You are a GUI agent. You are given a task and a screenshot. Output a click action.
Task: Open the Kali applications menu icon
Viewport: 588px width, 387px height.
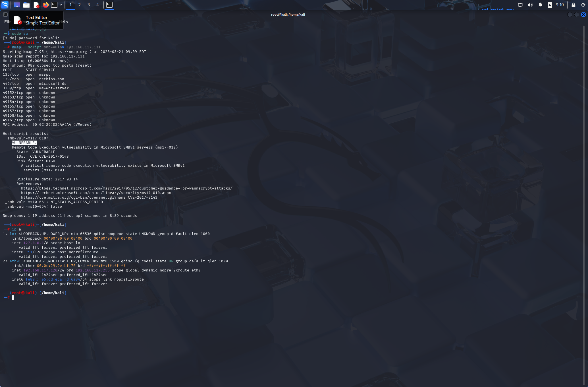[5, 5]
